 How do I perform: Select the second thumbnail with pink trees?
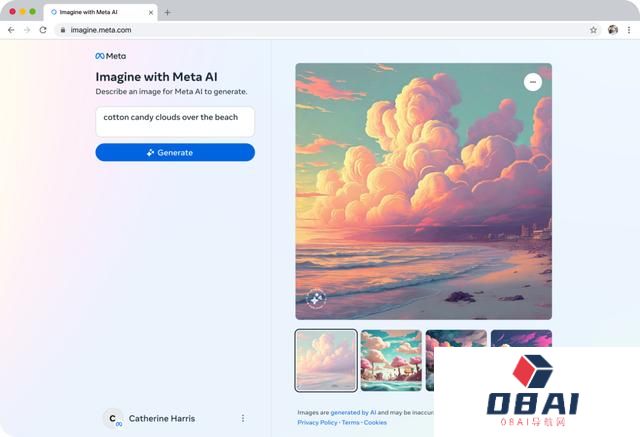click(x=391, y=360)
